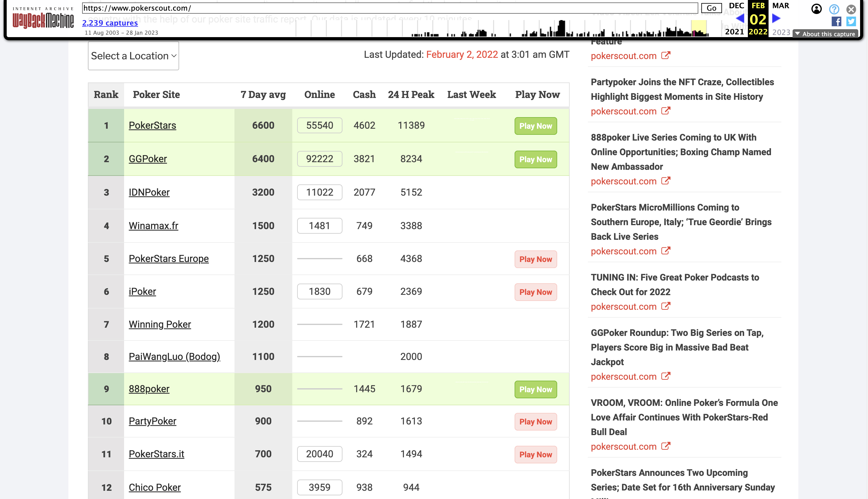Open the PokerStars Europe site link
Viewport: 868px width, 499px height.
(x=168, y=259)
